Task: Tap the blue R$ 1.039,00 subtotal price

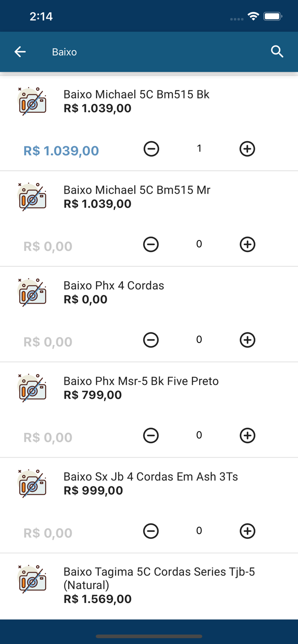Action: pyautogui.click(x=61, y=151)
